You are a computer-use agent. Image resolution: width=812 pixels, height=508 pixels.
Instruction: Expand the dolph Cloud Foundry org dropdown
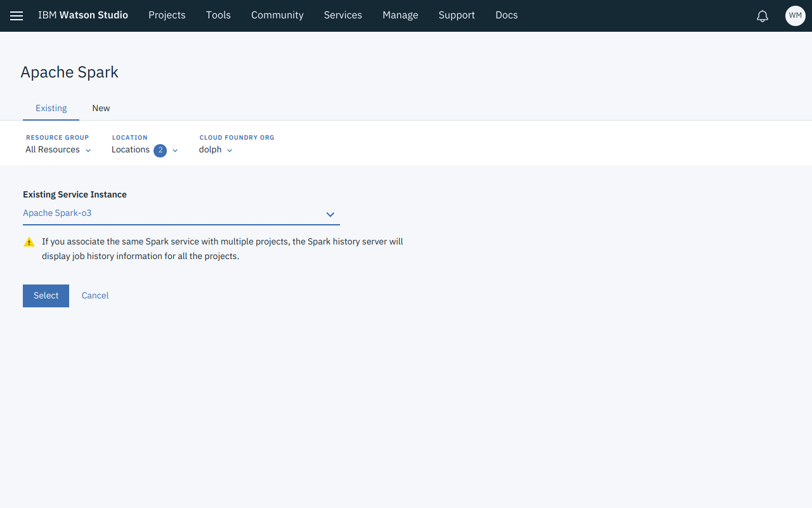216,150
